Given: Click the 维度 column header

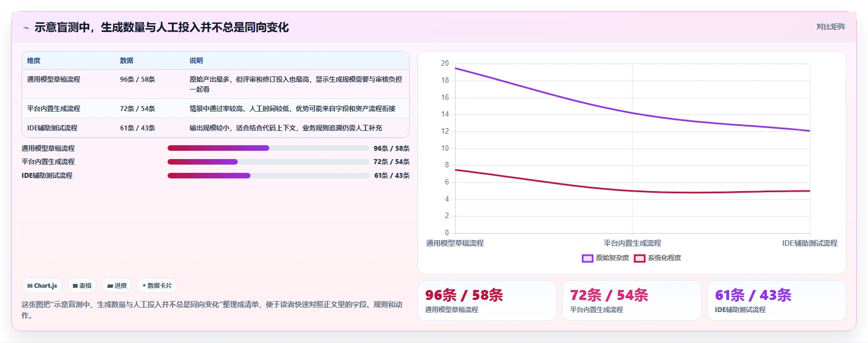Looking at the screenshot, I should tap(34, 61).
